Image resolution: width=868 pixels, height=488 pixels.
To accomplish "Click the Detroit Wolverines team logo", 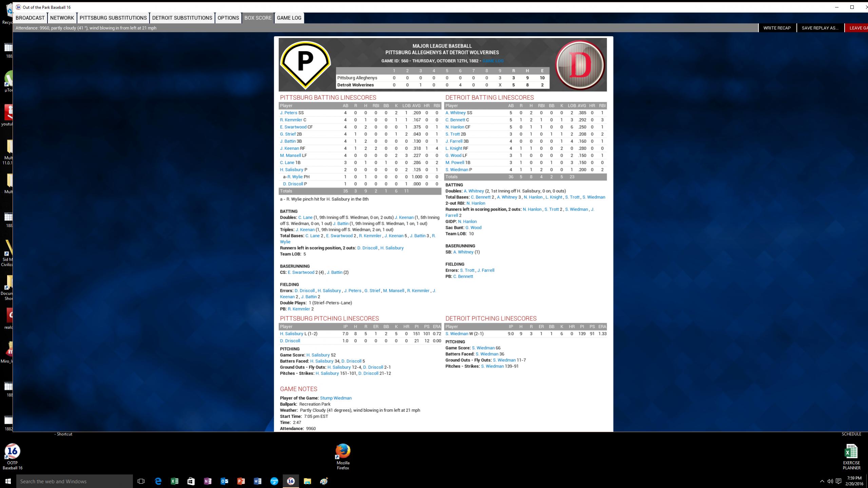I will click(x=580, y=64).
